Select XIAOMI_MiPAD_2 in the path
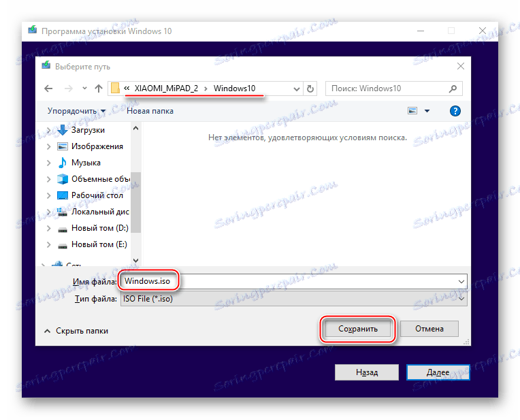This screenshot has height=420, width=520. point(166,88)
